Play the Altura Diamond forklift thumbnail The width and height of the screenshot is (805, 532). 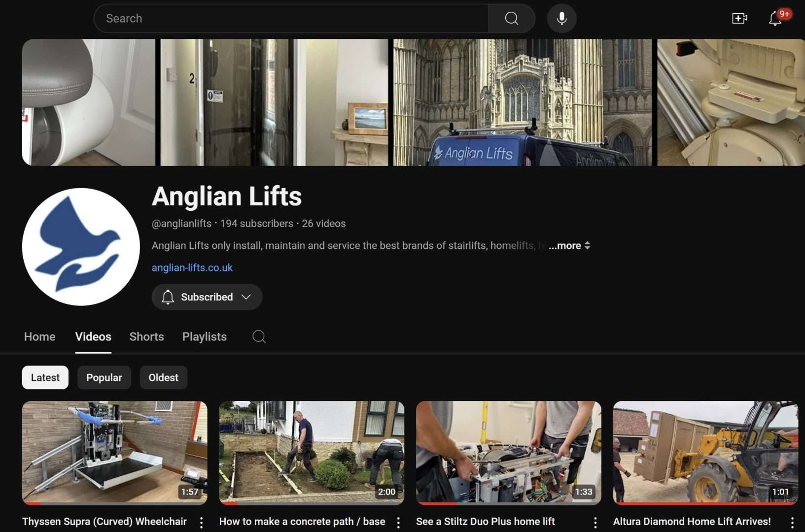coord(705,453)
